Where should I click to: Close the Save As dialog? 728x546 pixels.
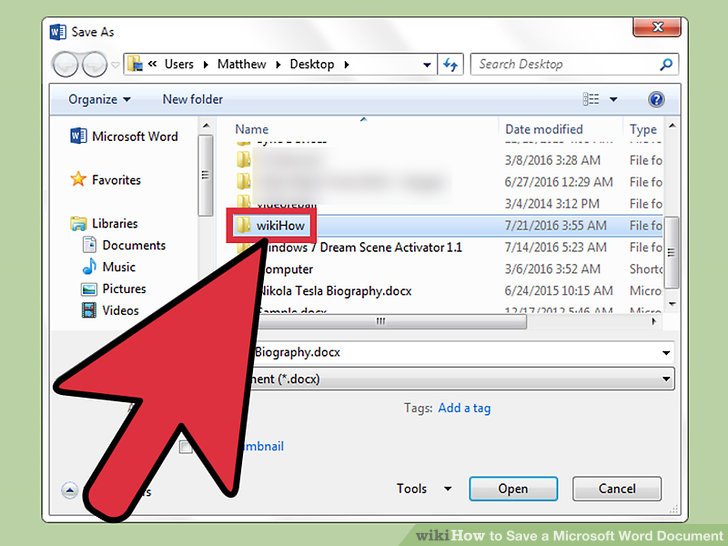(657, 27)
